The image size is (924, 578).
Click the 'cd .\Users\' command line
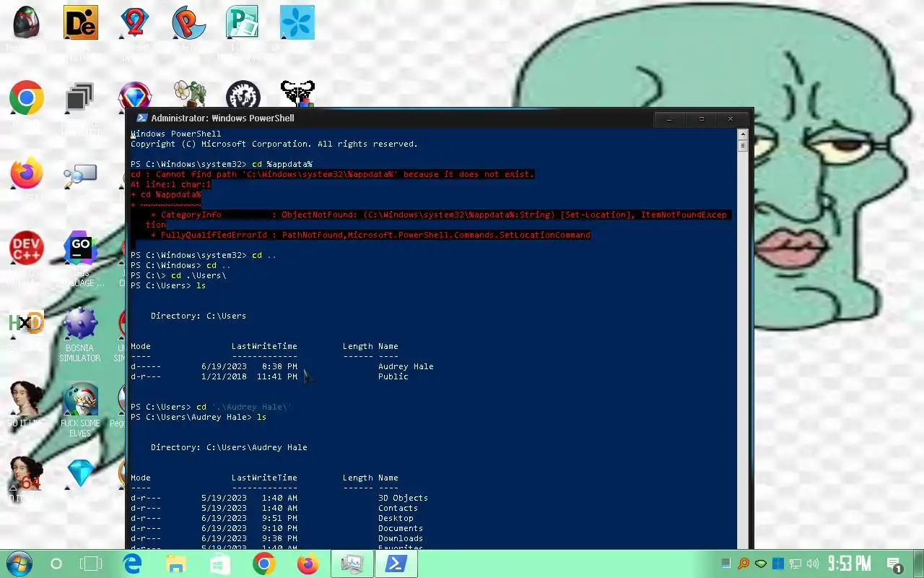coord(199,275)
